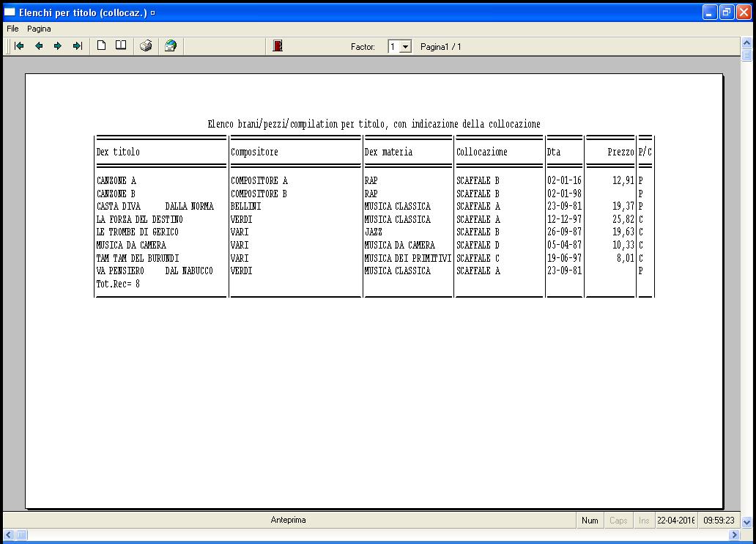This screenshot has width=756, height=544.
Task: Click the location 'SCAFFALE D'
Action: [x=478, y=245]
